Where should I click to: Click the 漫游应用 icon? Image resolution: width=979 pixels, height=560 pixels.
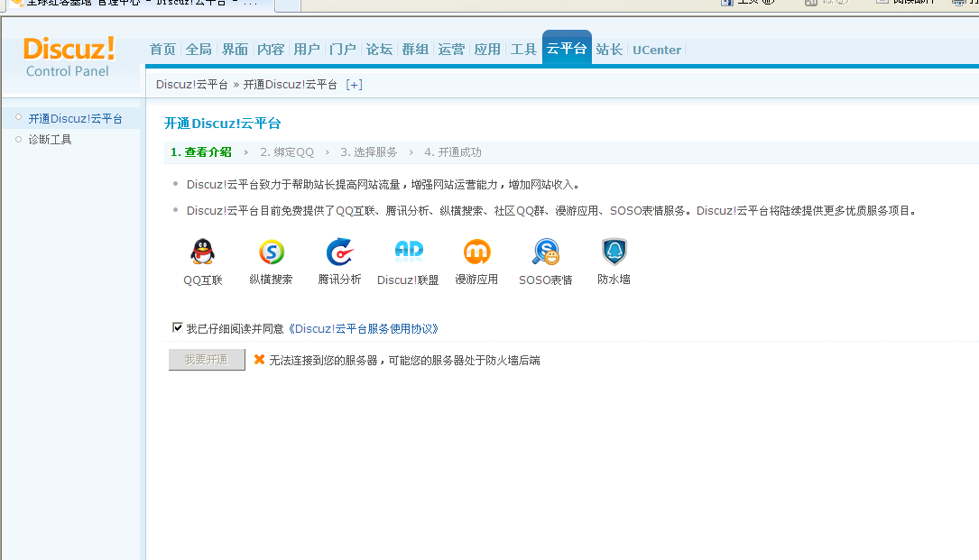click(477, 252)
